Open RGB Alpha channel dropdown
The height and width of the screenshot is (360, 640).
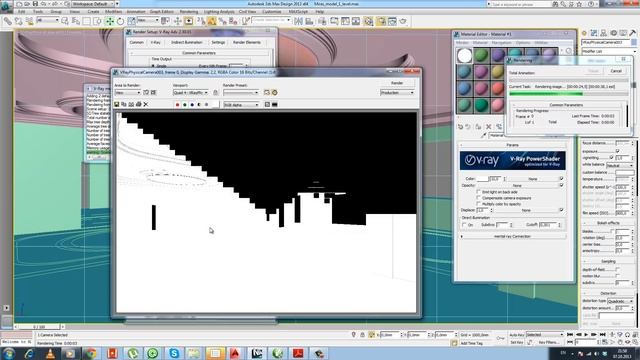coord(241,105)
